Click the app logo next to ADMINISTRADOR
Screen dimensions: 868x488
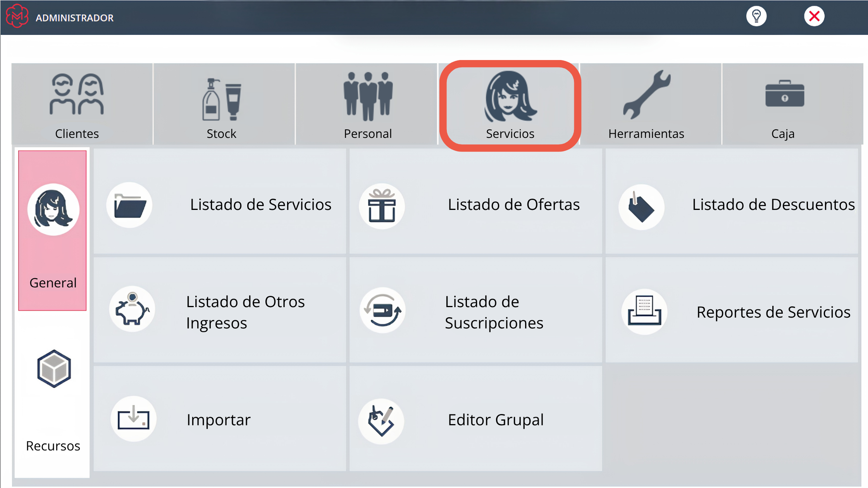coord(17,16)
